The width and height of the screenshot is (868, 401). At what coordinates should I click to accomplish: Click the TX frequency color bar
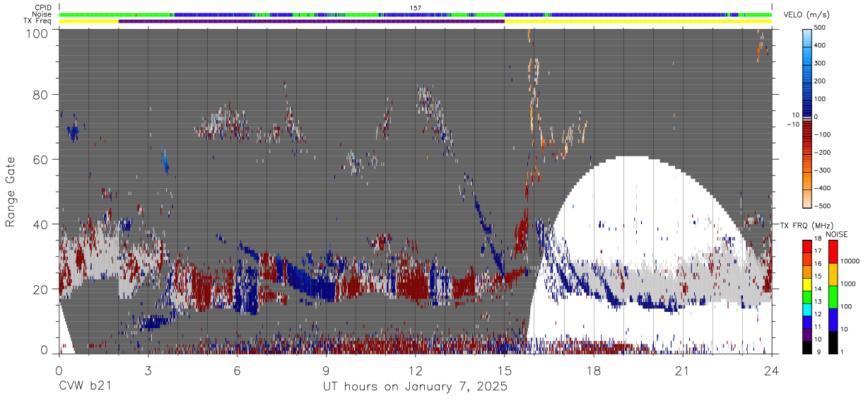[807, 296]
